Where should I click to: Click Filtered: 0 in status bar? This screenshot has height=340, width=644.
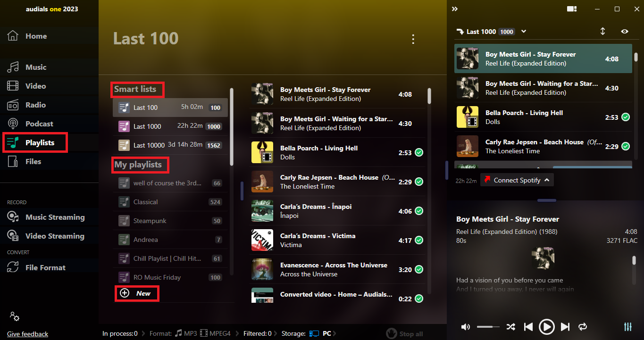tap(257, 334)
